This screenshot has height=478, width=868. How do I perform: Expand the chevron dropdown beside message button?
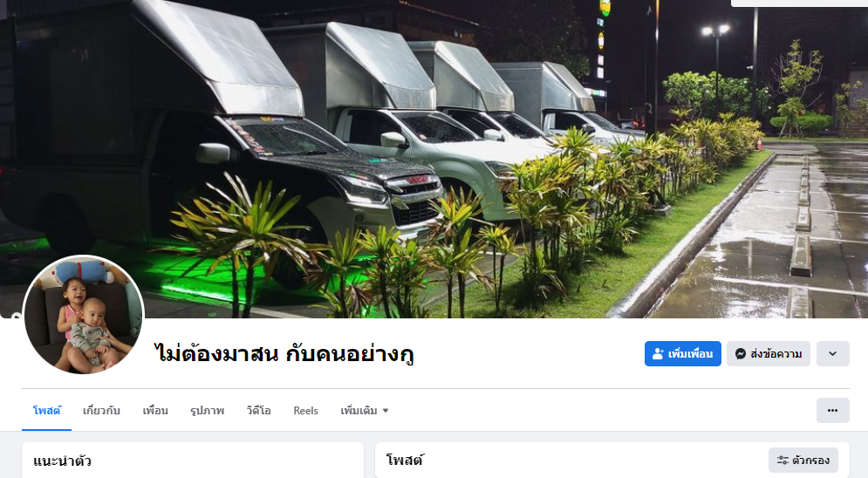[832, 353]
